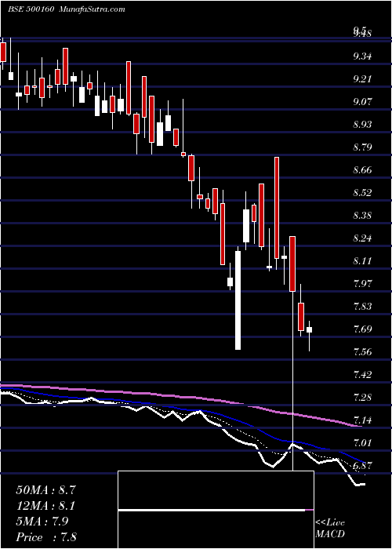Screen dimensions: 392x549
Task: Click the 7.14 price axis label
Action: [362, 420]
